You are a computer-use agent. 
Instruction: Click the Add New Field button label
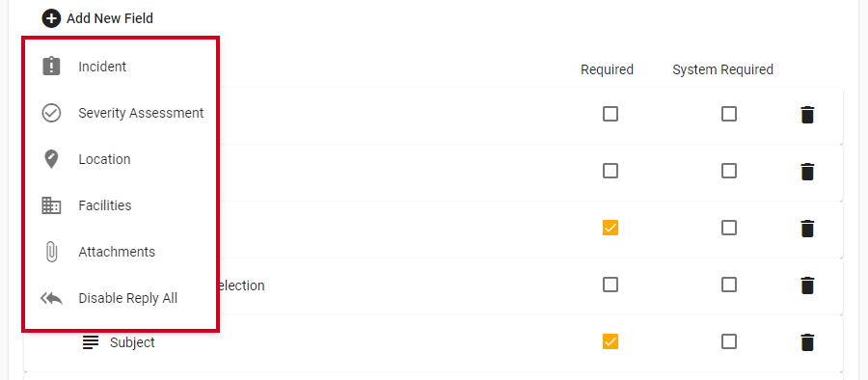coord(110,19)
